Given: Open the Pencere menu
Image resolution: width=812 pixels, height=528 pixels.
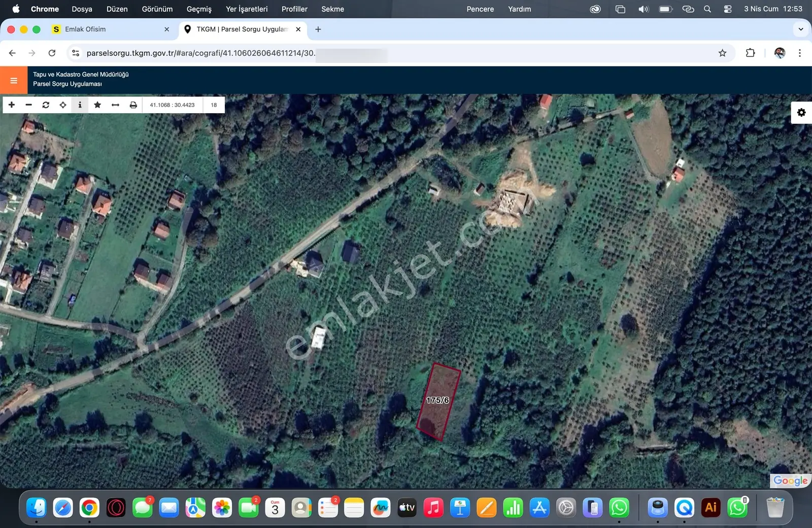Looking at the screenshot, I should 480,9.
